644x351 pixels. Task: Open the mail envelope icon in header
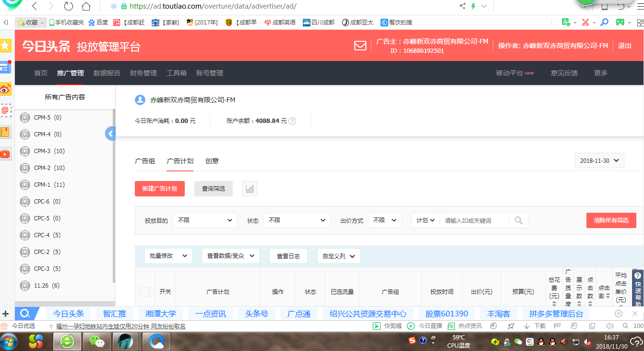(360, 46)
